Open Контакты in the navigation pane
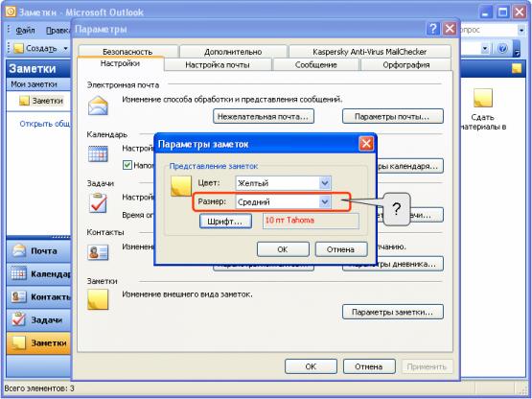Image resolution: width=532 pixels, height=399 pixels. [38, 296]
